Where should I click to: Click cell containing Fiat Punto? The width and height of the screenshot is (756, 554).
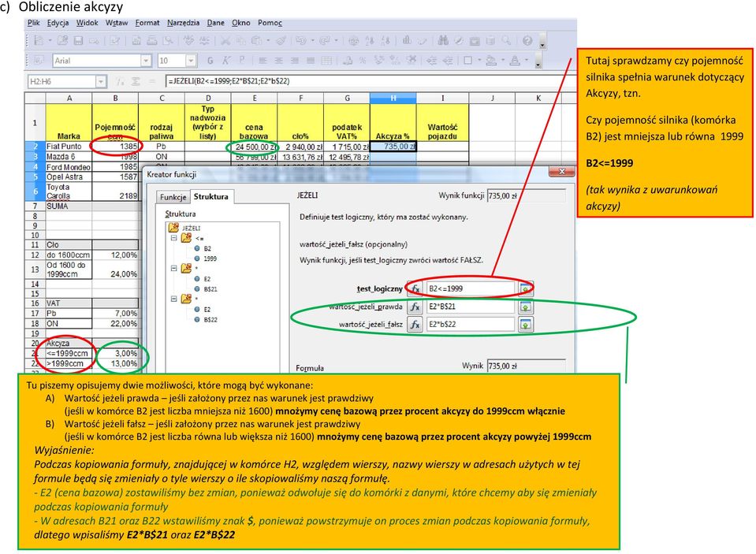(69, 146)
